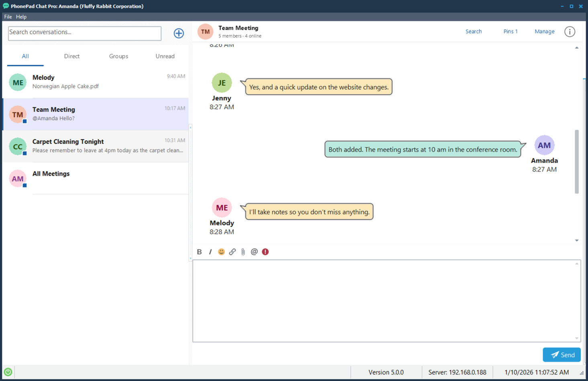
Task: Send the message with Send button
Action: click(x=561, y=355)
